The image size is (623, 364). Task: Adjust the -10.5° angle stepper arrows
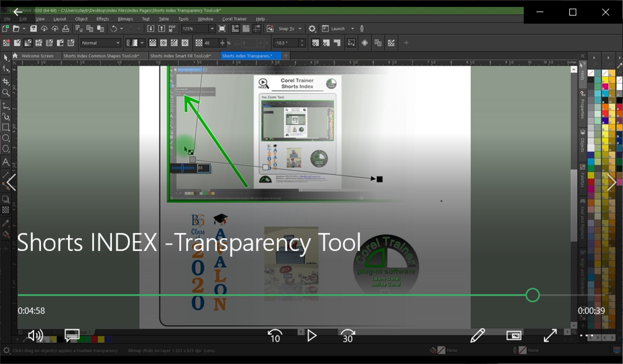302,43
